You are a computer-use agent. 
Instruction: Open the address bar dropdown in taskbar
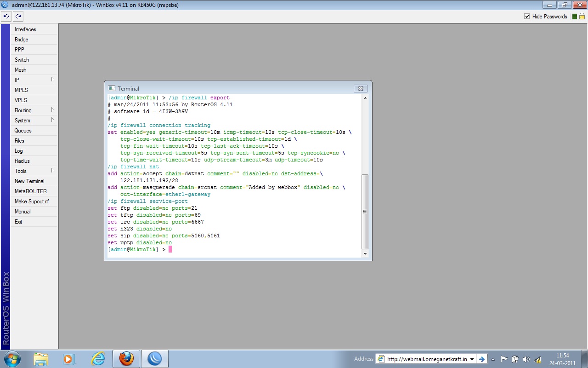[472, 359]
